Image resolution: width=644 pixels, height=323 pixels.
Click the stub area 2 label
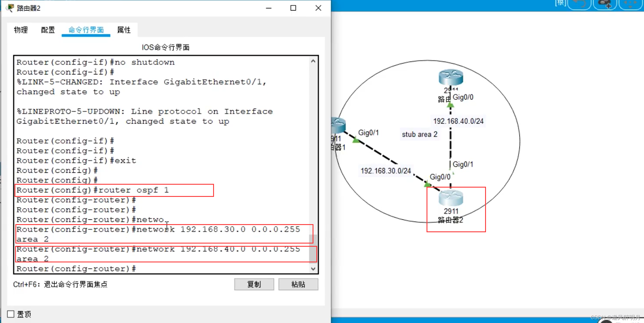pyautogui.click(x=419, y=135)
